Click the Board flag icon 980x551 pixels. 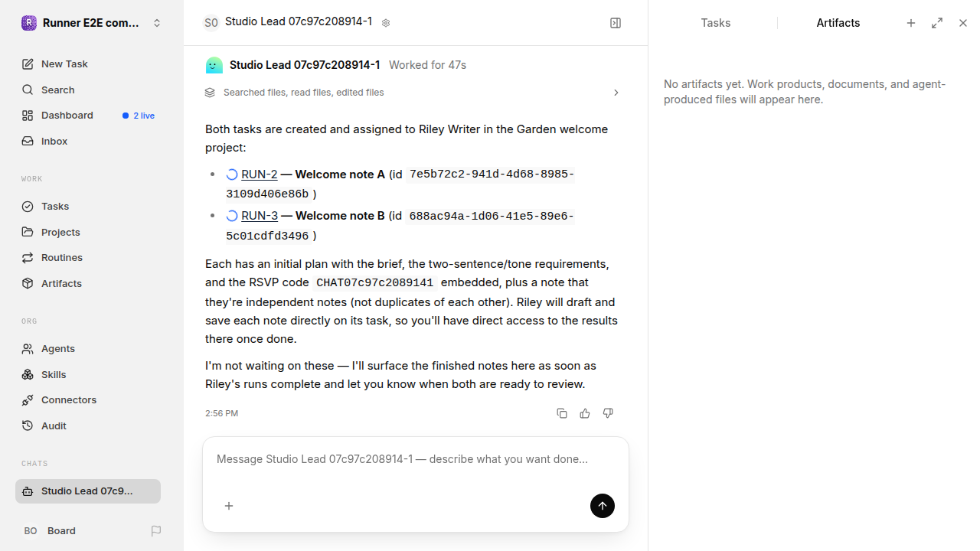click(x=156, y=531)
